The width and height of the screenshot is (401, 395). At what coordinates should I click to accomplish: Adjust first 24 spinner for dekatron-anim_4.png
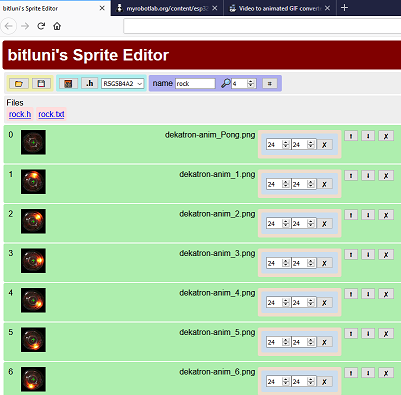(286, 303)
